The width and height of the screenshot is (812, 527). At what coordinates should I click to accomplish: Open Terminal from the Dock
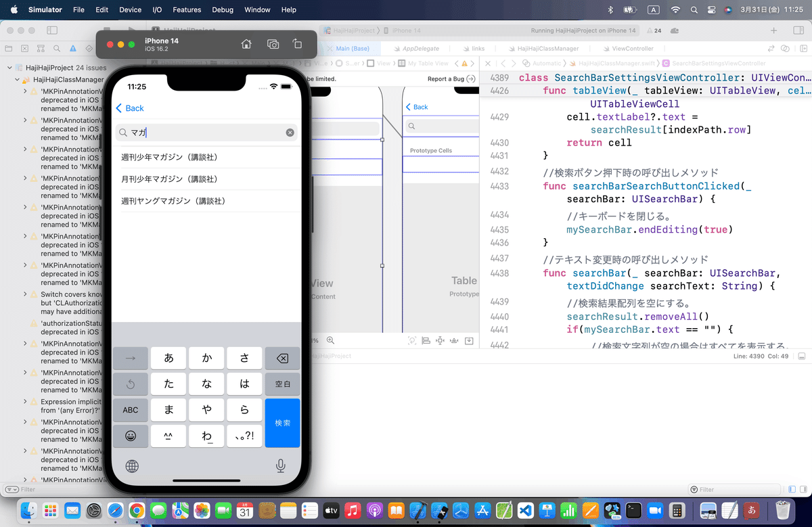click(633, 510)
